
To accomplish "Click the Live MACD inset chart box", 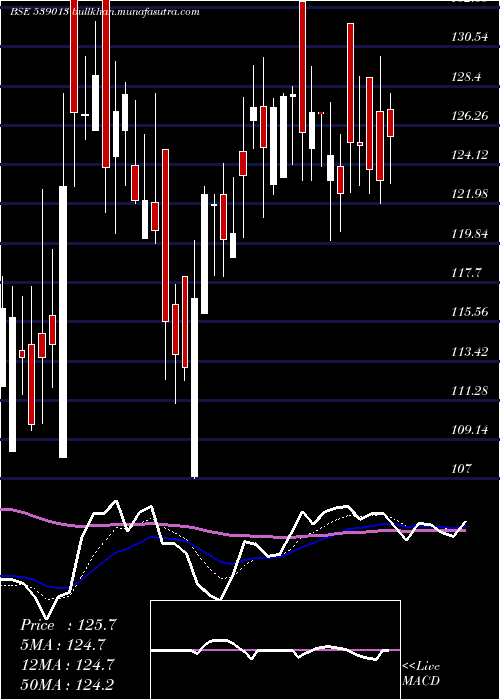I will [275, 650].
